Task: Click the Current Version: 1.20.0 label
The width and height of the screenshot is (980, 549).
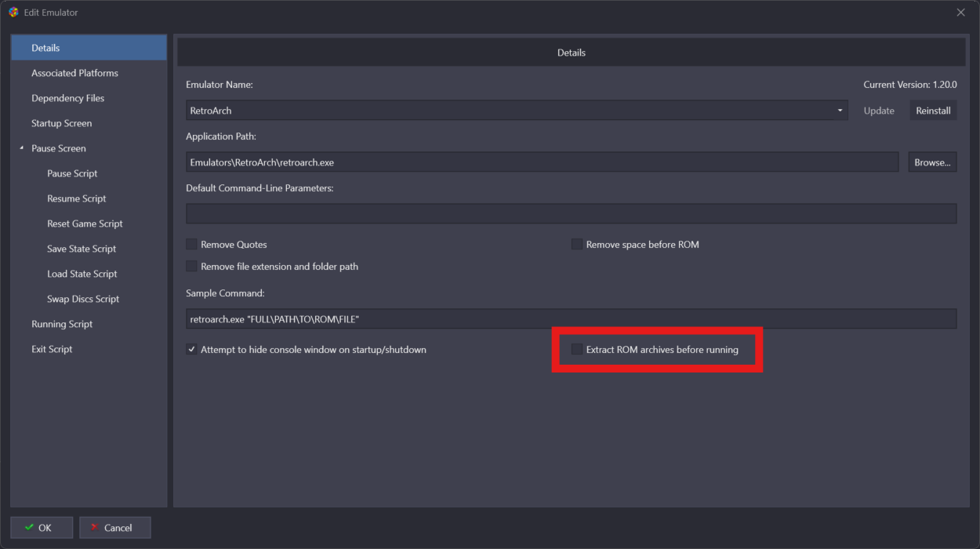Action: point(910,85)
